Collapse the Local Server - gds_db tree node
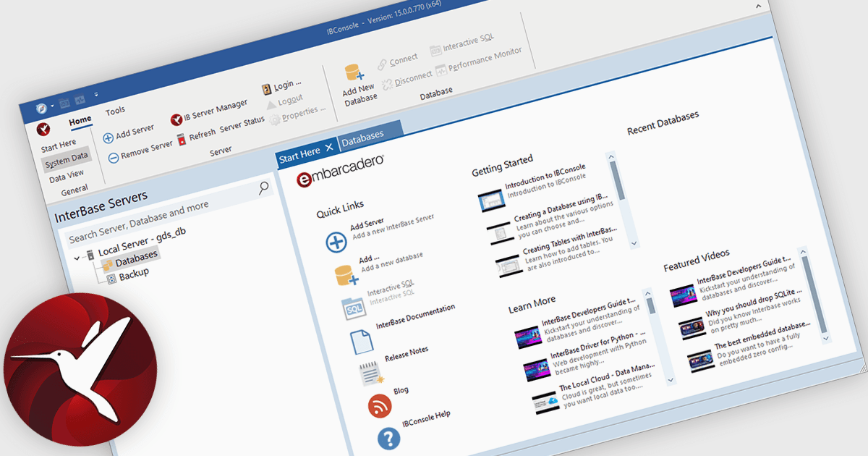The width and height of the screenshot is (868, 456). pyautogui.click(x=77, y=257)
